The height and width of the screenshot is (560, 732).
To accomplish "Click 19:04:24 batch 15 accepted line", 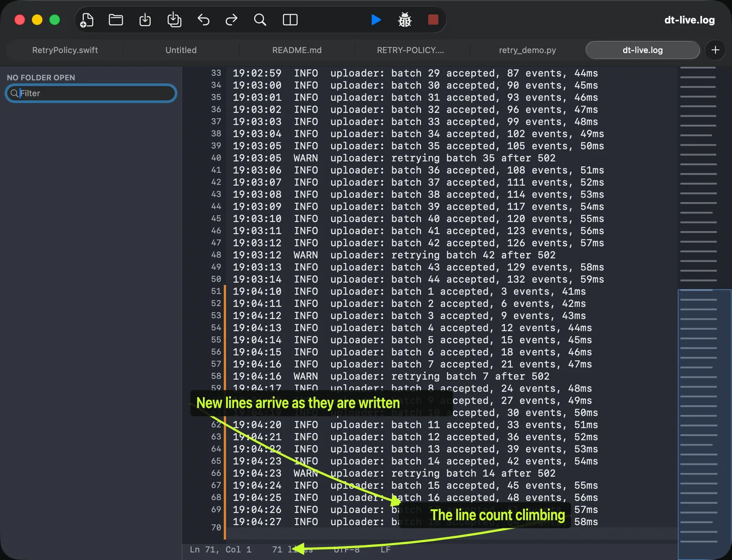I will tap(415, 485).
